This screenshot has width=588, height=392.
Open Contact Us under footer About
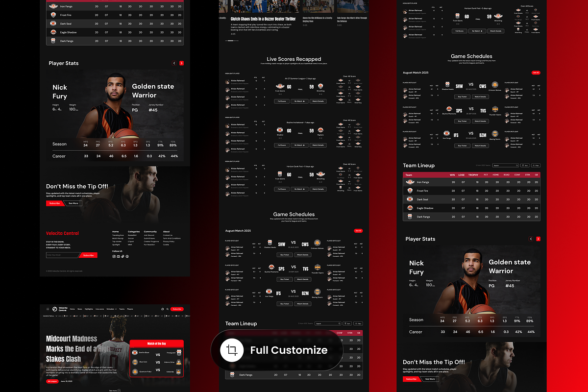[168, 235]
